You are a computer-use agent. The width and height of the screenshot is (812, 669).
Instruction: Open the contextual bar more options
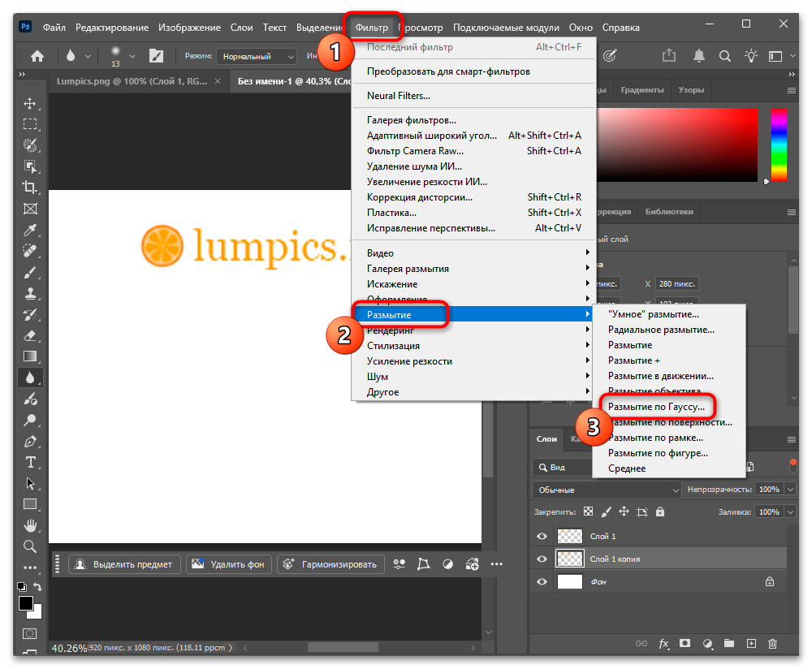coord(497,564)
